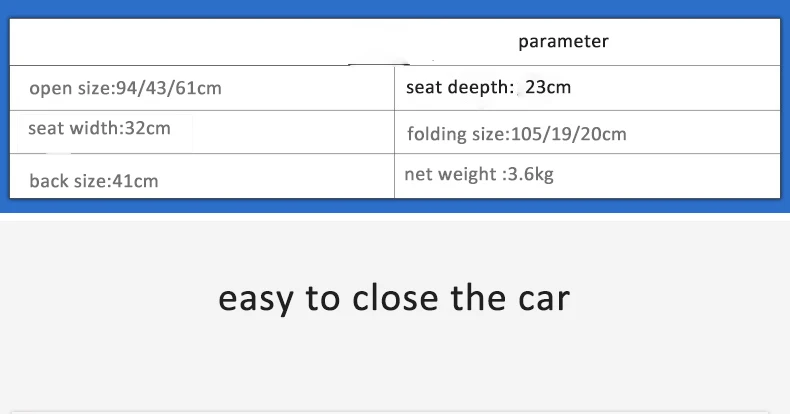Click the 32cm seat width value
The height and width of the screenshot is (414, 790).
click(x=148, y=128)
